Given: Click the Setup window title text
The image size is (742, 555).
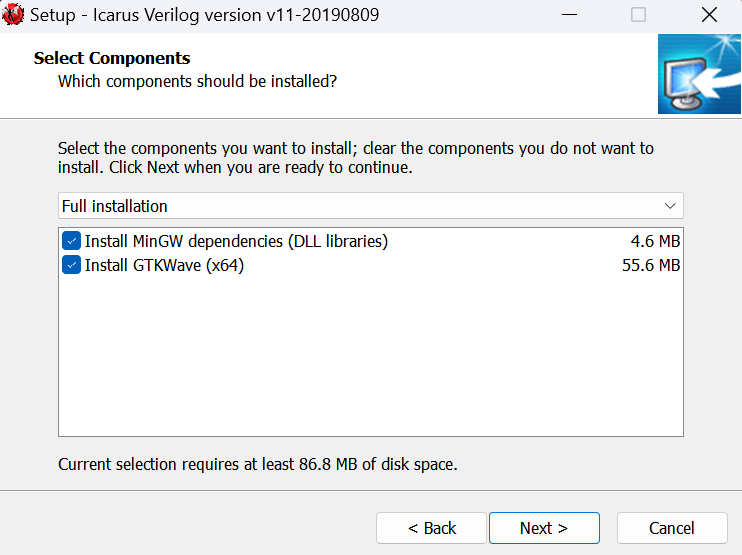Looking at the screenshot, I should [x=204, y=16].
